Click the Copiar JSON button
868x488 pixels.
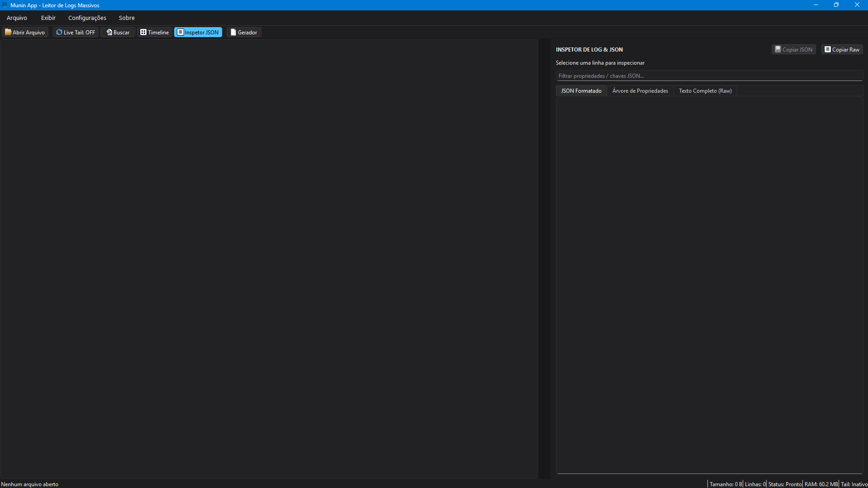click(x=793, y=49)
